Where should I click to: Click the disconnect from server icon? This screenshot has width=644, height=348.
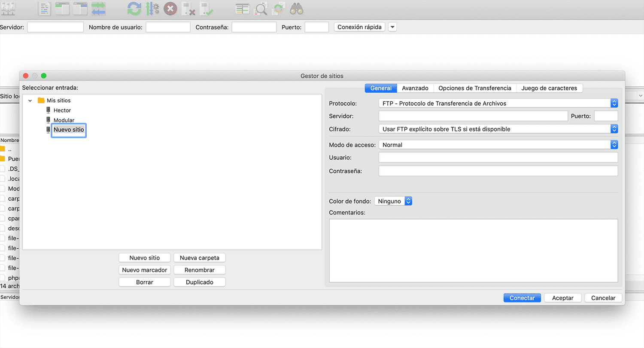pos(188,9)
